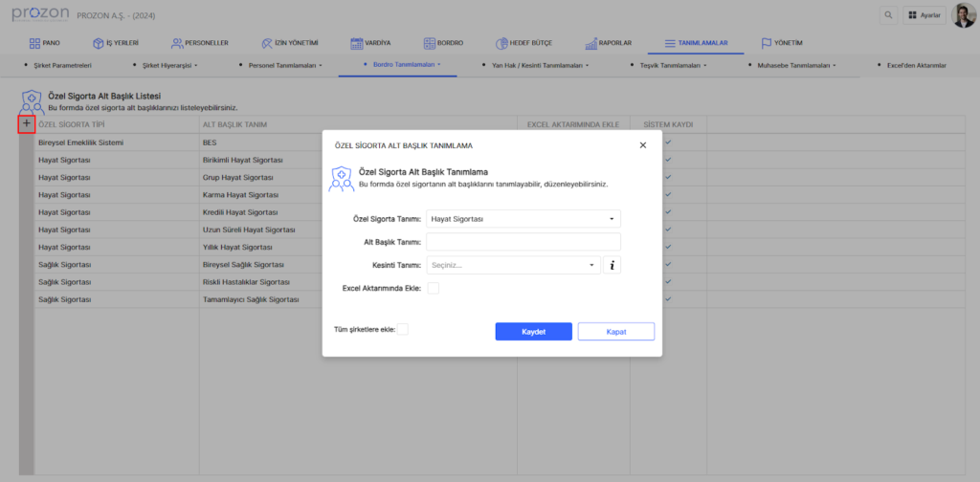
Task: Open the user profile avatar
Action: [x=963, y=15]
